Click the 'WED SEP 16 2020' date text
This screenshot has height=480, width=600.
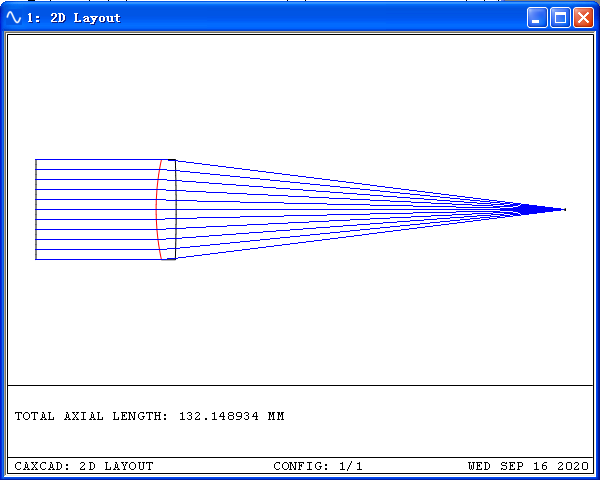528,466
